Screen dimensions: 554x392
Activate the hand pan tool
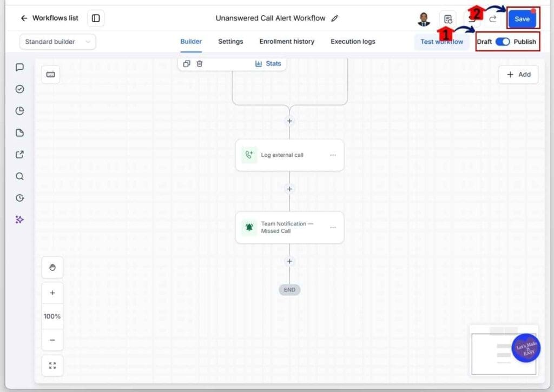52,267
